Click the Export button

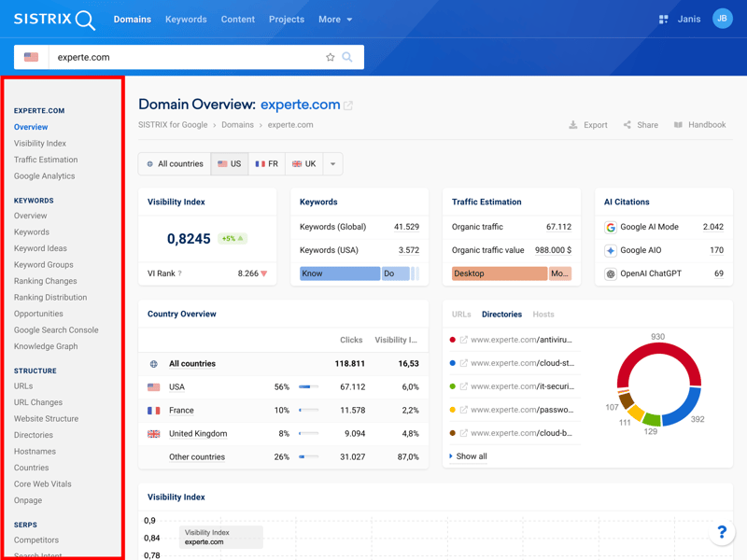pyautogui.click(x=588, y=124)
